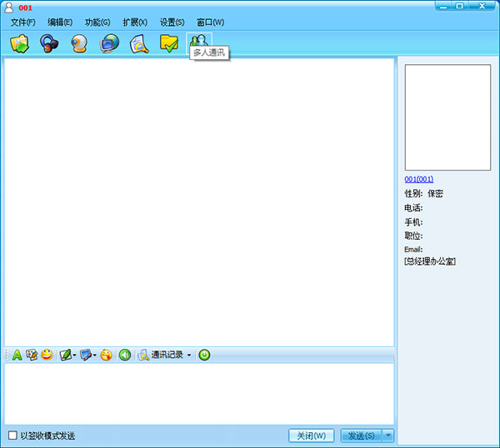Open the 文件(F) menu

(x=23, y=22)
